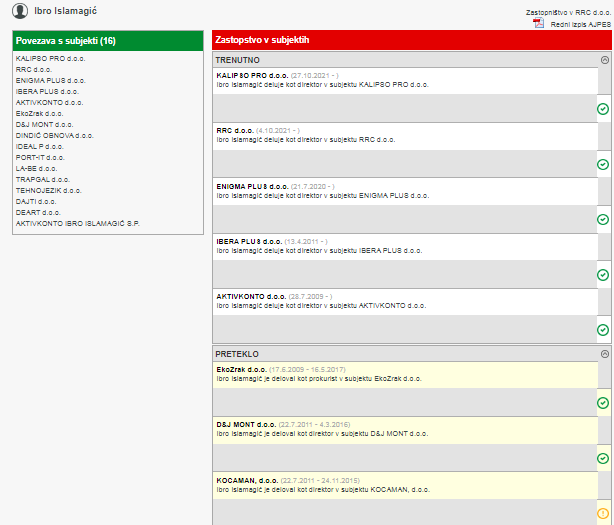Select DINDIĆ OBNOVA d.o.o. in linked subjects

55,135
